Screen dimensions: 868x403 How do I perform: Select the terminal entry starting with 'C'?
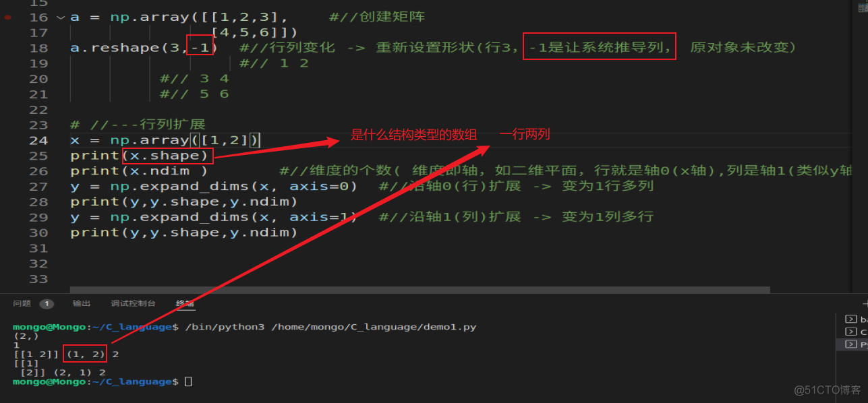[x=857, y=332]
